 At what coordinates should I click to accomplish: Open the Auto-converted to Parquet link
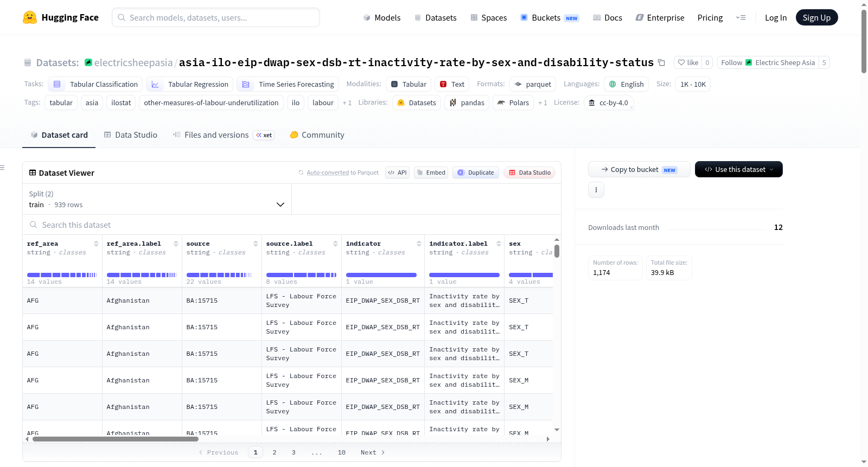tap(328, 172)
